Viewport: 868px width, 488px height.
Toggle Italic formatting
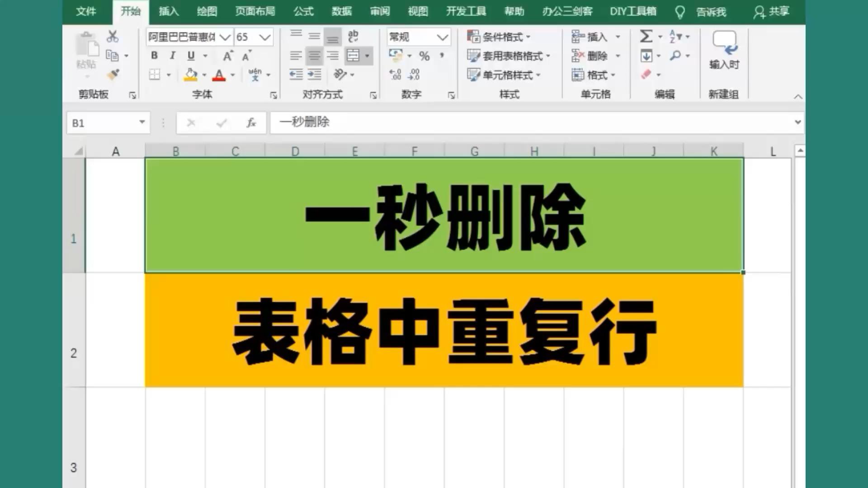[172, 56]
